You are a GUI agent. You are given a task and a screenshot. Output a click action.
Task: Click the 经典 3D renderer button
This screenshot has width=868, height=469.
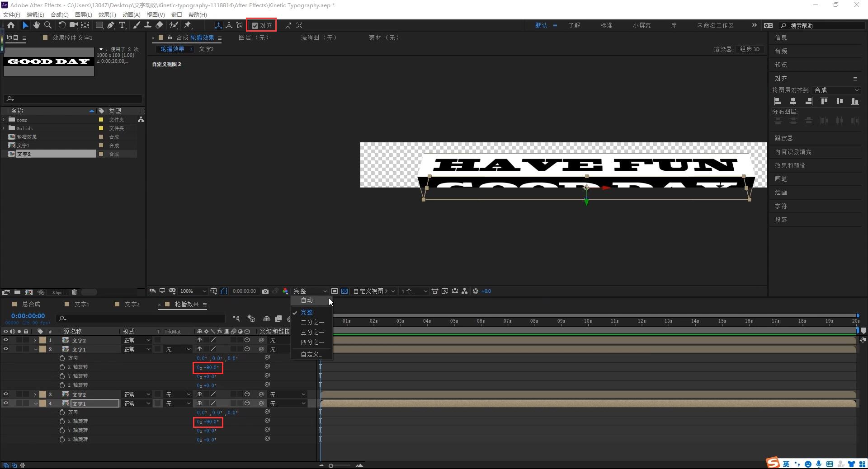click(x=750, y=49)
